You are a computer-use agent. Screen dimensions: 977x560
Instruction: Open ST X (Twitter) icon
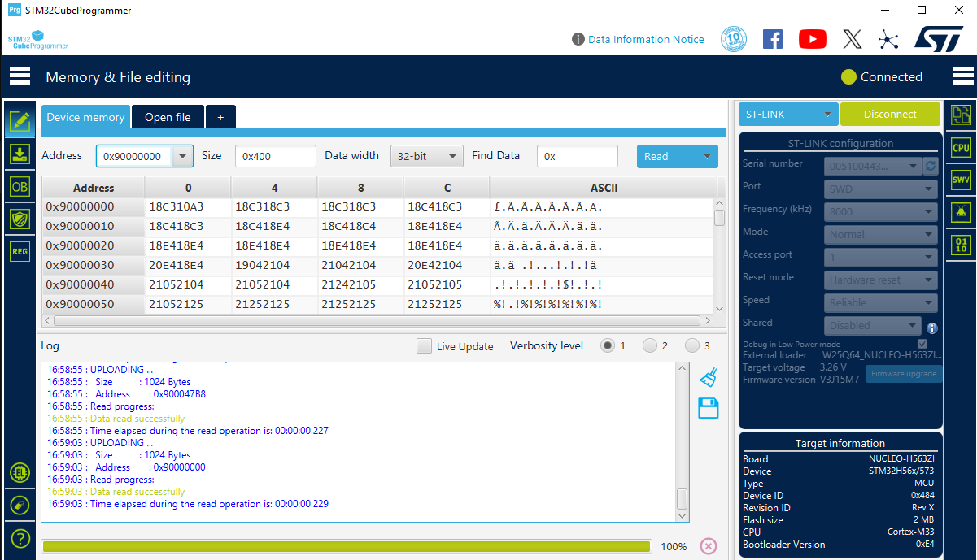coord(852,39)
